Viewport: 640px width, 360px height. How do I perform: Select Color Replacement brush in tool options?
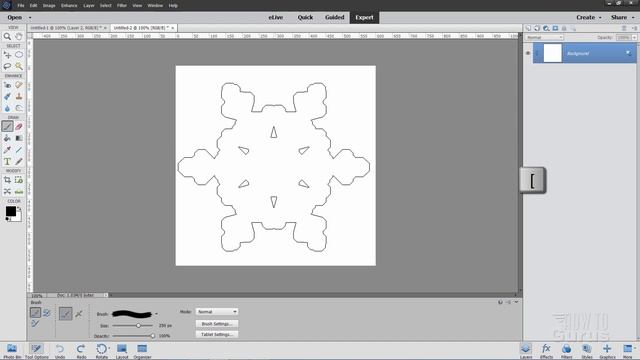tap(36, 324)
